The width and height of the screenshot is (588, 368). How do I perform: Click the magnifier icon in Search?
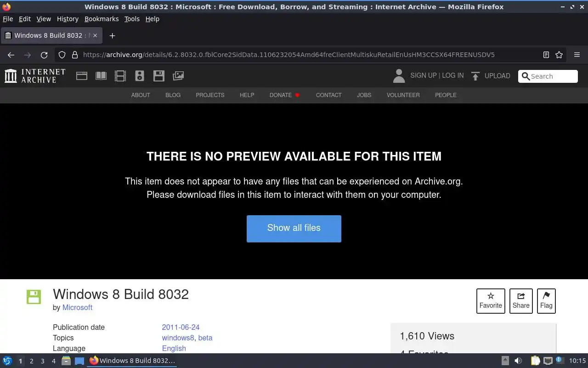(526, 76)
